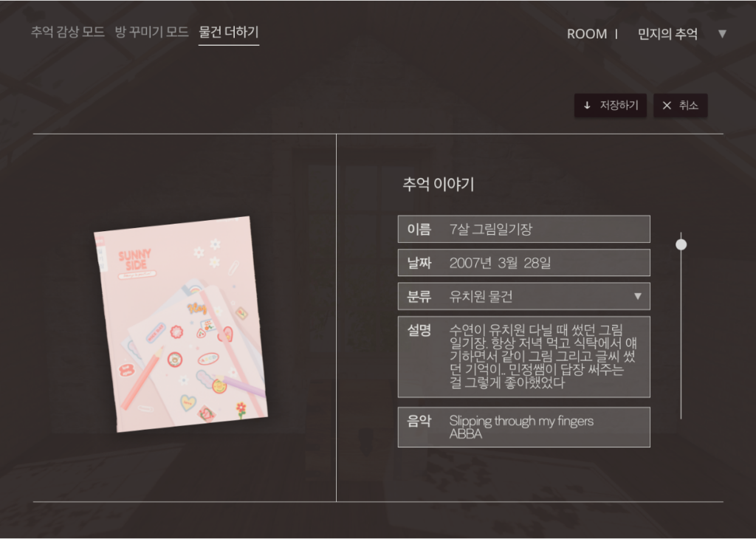
Task: Switch to 추억 감상 모드 tab
Action: tap(67, 32)
